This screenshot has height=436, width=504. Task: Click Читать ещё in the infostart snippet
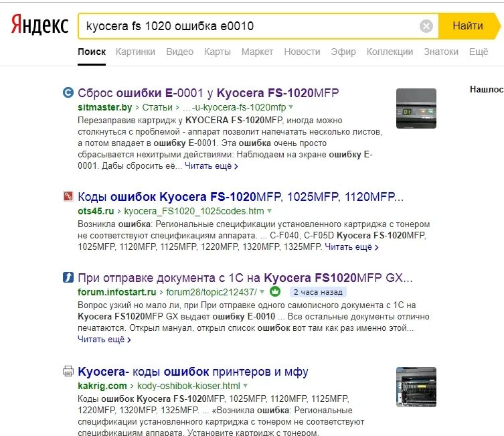104,339
